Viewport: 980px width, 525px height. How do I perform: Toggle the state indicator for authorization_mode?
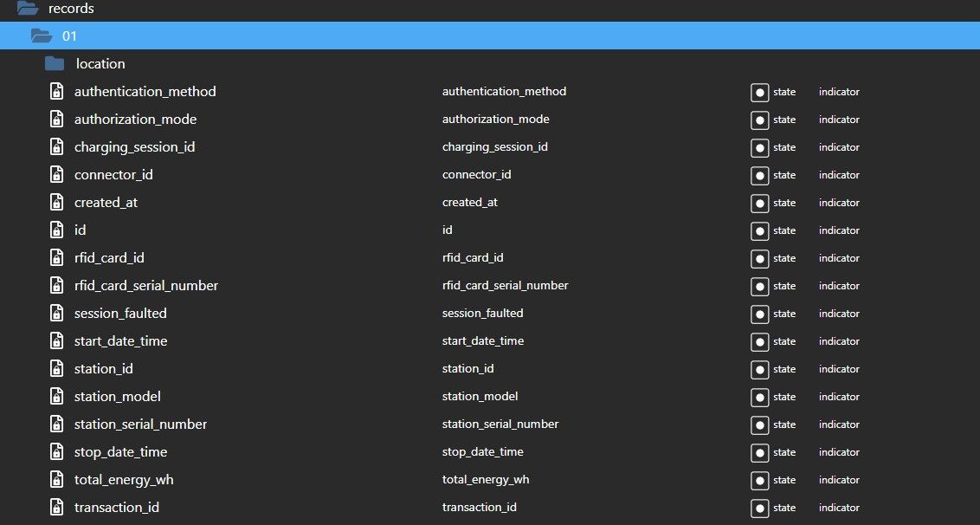pos(759,120)
